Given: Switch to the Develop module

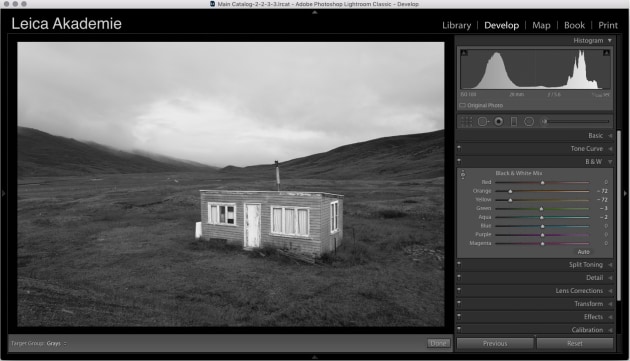Looking at the screenshot, I should [501, 25].
